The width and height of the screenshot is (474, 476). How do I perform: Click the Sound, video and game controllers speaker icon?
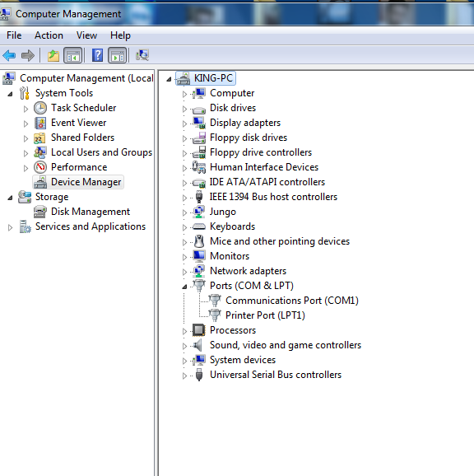tap(198, 345)
